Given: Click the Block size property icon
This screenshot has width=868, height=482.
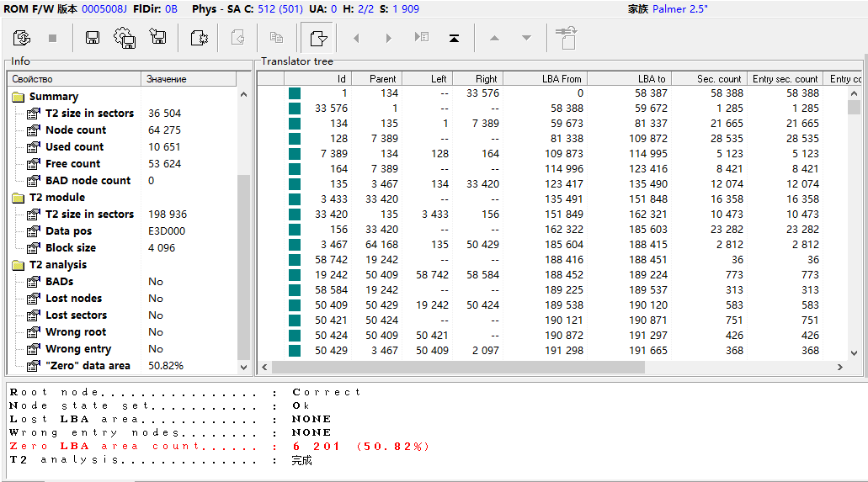Looking at the screenshot, I should (x=34, y=248).
